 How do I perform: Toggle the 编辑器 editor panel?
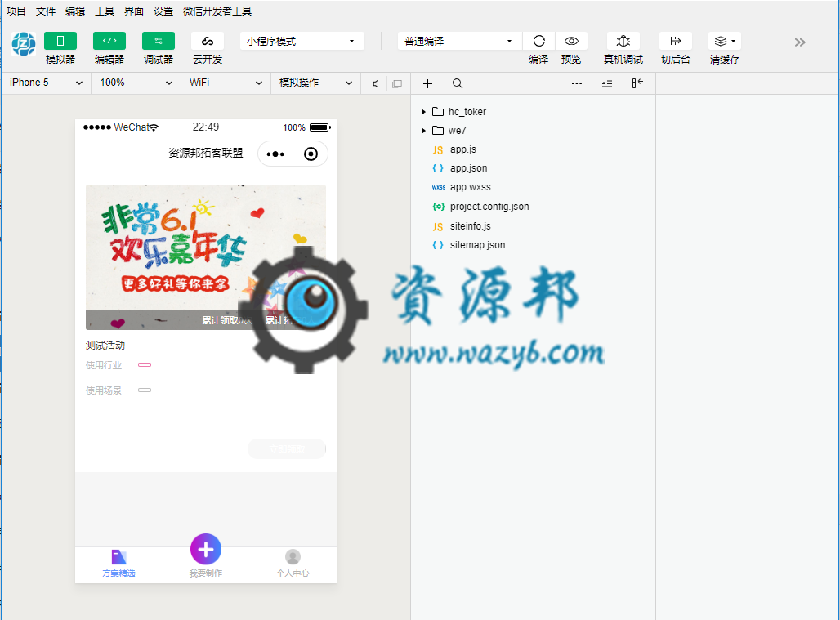click(109, 41)
